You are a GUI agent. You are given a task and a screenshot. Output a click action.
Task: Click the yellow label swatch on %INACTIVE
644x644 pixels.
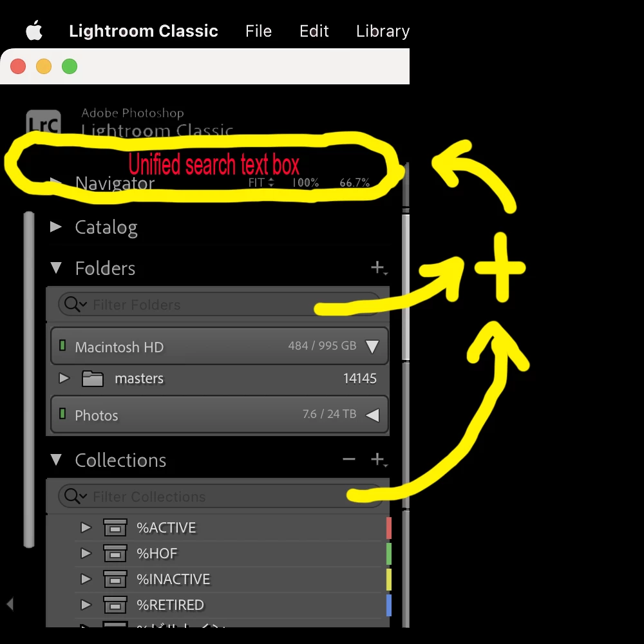coord(389,579)
